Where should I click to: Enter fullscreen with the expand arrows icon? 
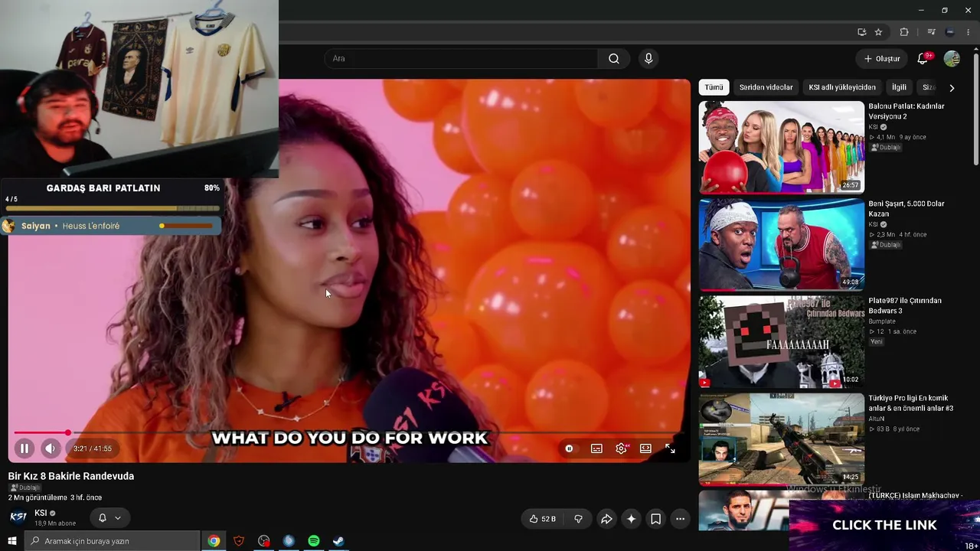pyautogui.click(x=670, y=448)
